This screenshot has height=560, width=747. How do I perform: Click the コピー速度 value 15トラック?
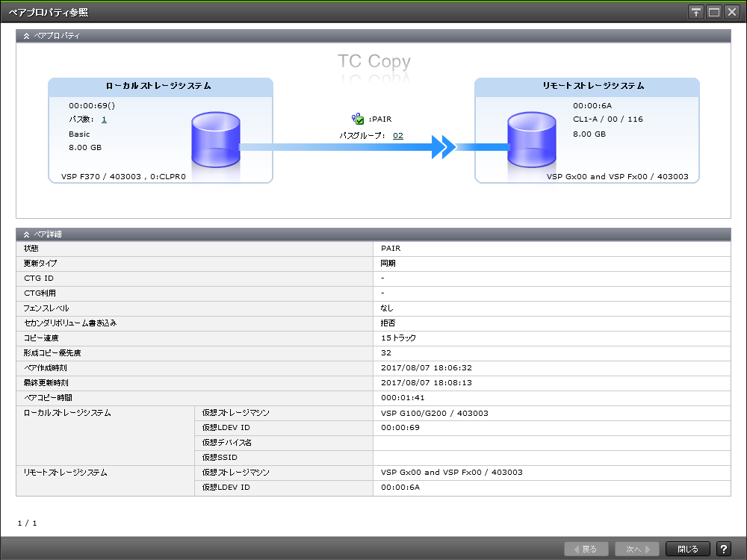[x=398, y=337]
